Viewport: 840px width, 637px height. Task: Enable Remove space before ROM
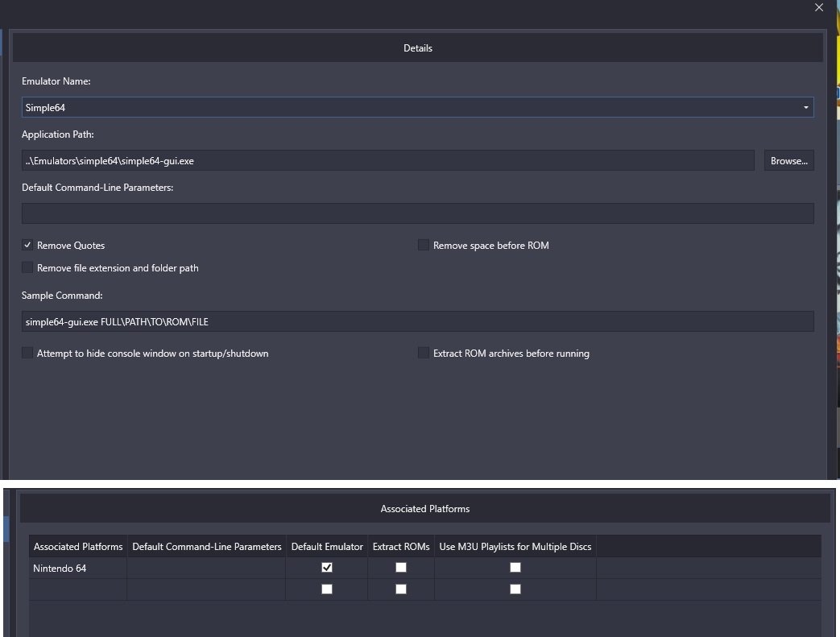click(423, 245)
